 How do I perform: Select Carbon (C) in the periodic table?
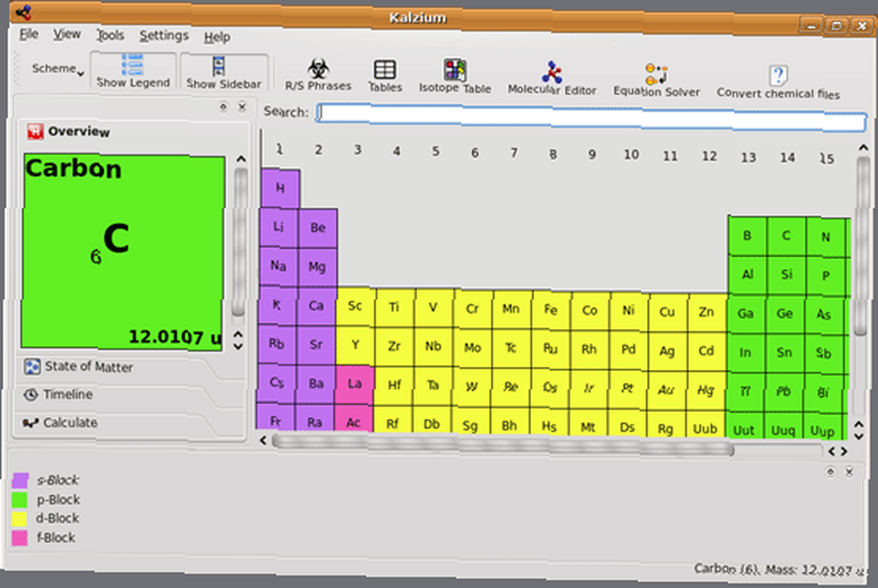pos(787,236)
